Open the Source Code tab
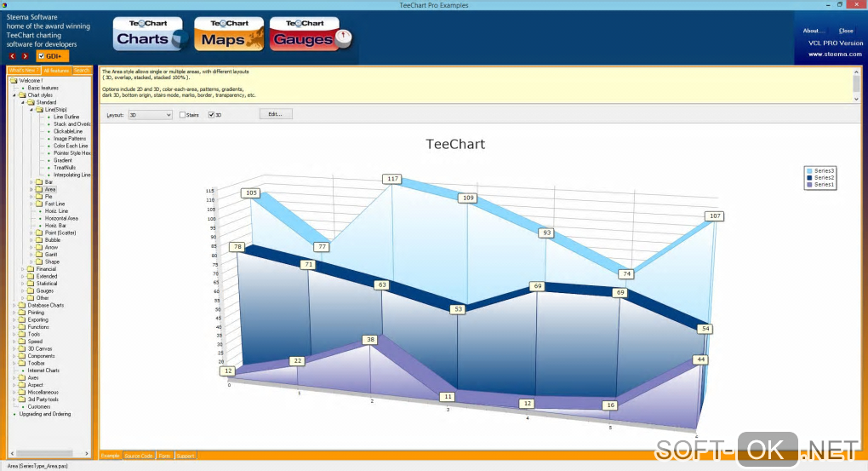The image size is (868, 471). [139, 456]
